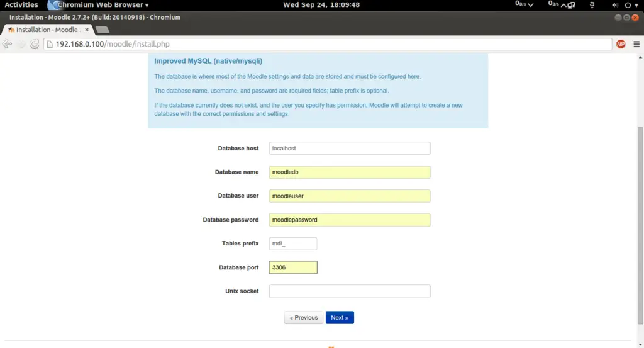Maximize the Chromium window
This screenshot has width=644, height=348.
pos(626,17)
